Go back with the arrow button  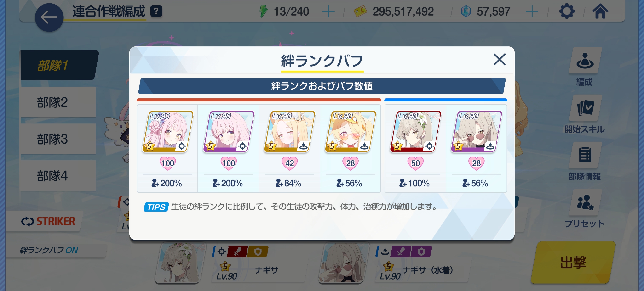coord(49,17)
